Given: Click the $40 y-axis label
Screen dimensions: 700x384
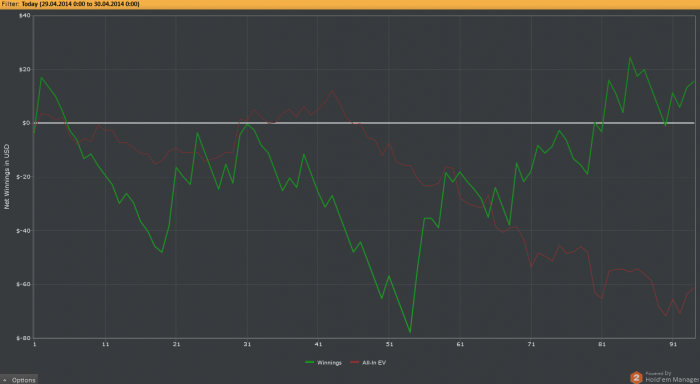Looking at the screenshot, I should tap(25, 16).
